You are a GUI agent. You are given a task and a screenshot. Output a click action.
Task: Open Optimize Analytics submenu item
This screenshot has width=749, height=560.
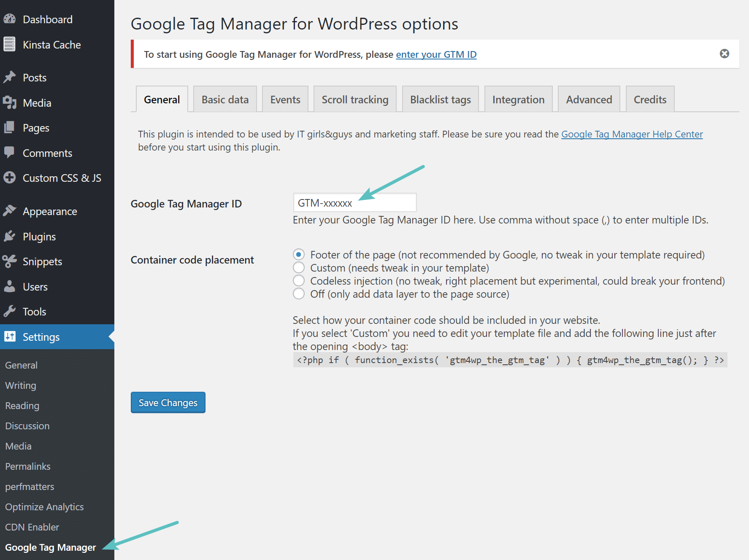(44, 507)
